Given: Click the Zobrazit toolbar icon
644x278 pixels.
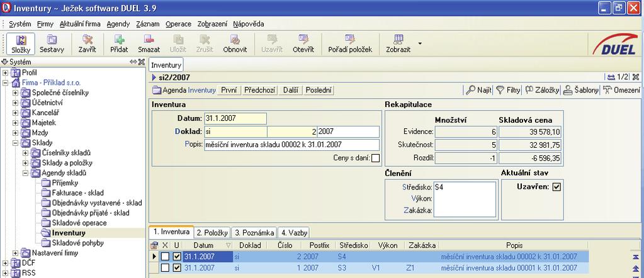Looking at the screenshot, I should [398, 44].
